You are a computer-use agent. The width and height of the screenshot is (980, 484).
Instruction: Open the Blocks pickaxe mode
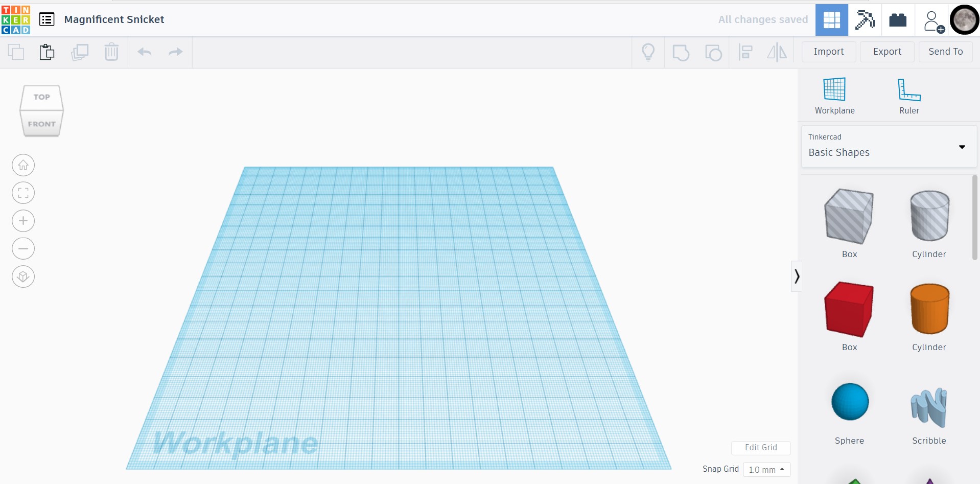click(x=865, y=20)
